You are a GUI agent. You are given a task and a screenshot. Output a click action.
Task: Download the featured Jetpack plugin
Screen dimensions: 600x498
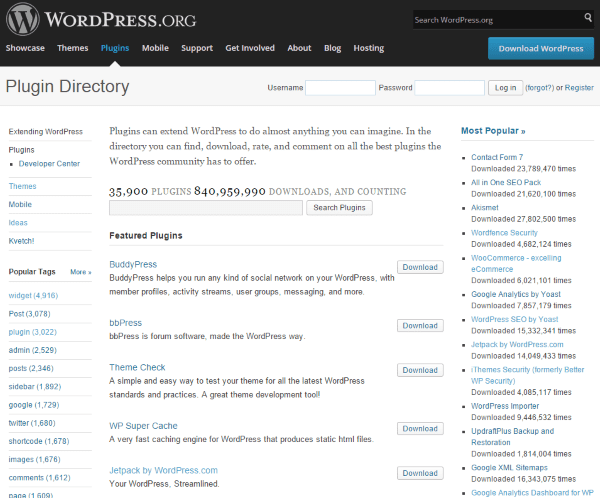[420, 473]
